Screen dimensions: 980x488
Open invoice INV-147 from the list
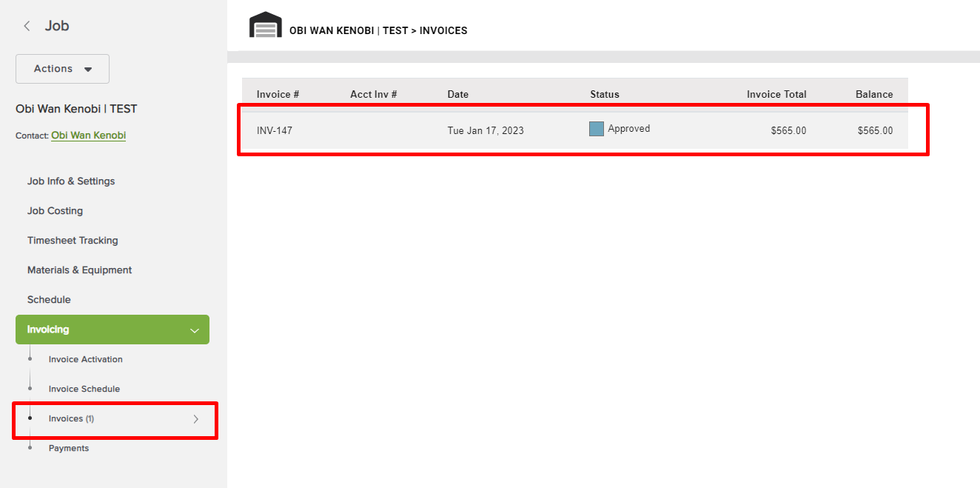(274, 130)
